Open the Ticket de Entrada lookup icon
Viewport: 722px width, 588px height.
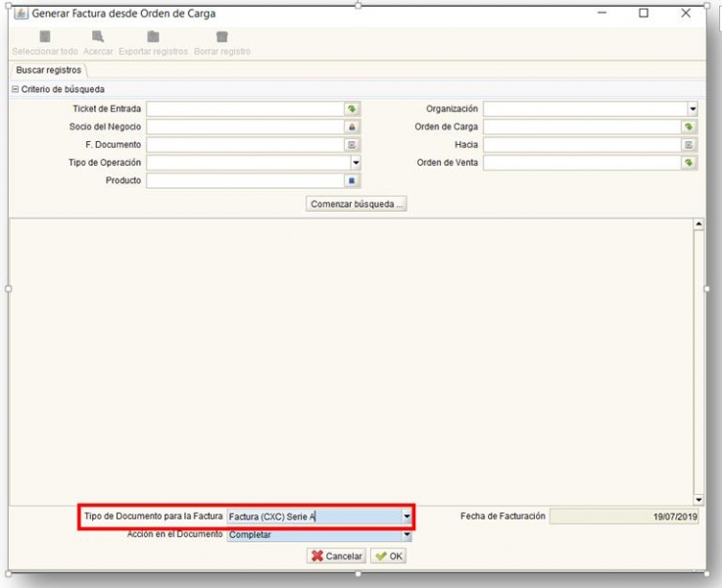pos(352,110)
